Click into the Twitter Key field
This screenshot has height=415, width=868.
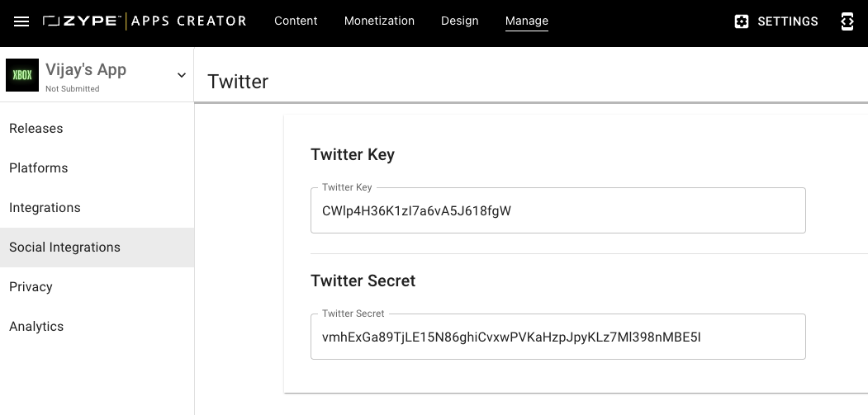pos(558,211)
